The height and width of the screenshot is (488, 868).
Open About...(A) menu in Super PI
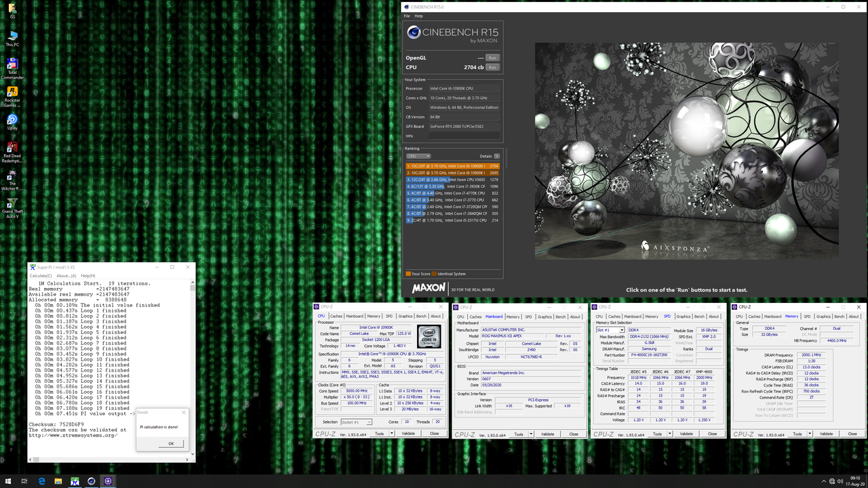[66, 276]
